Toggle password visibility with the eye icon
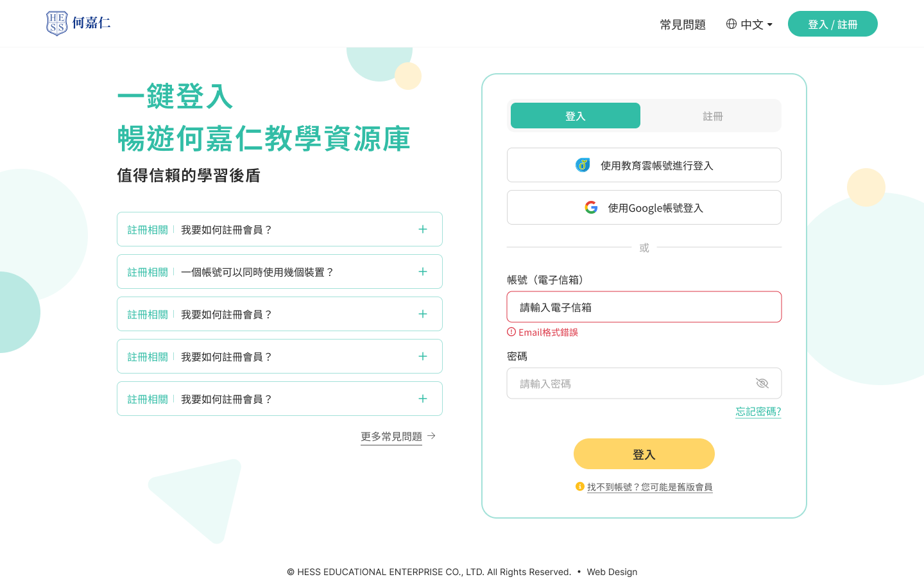The image size is (924, 586). pyautogui.click(x=762, y=383)
